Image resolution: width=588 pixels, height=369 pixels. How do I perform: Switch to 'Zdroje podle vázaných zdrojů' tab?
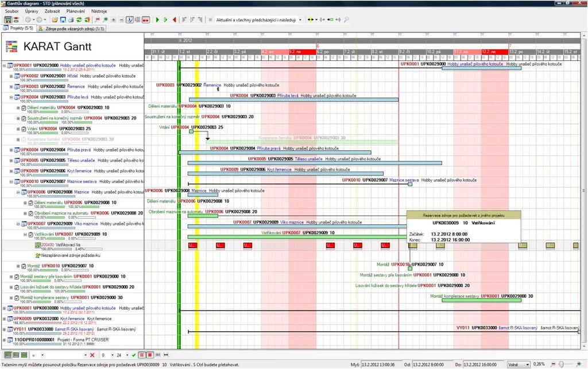pos(71,29)
